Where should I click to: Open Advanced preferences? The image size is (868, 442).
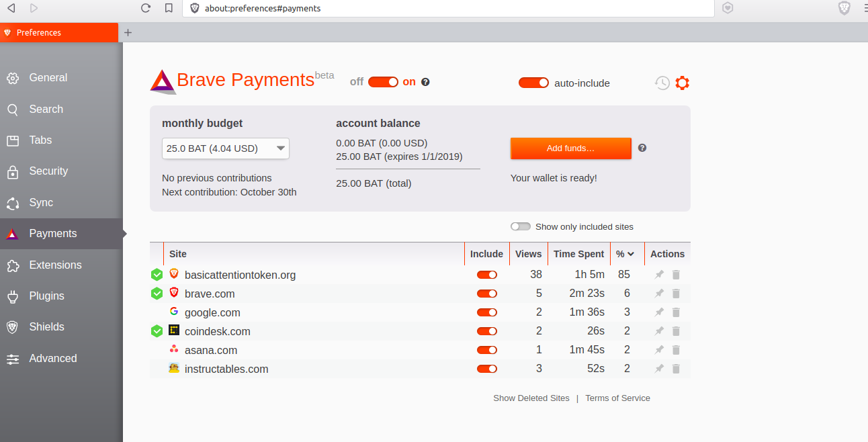click(61, 358)
